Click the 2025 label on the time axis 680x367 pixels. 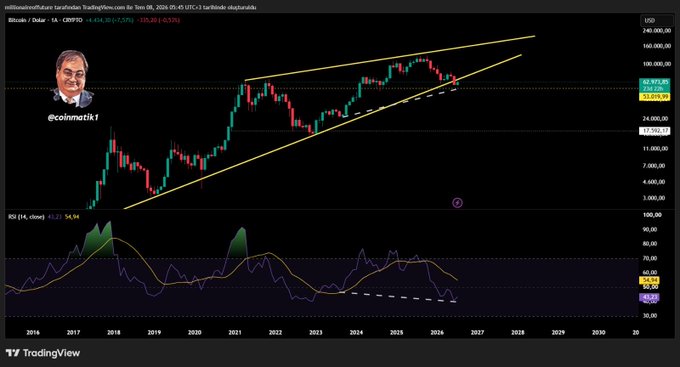coord(396,332)
